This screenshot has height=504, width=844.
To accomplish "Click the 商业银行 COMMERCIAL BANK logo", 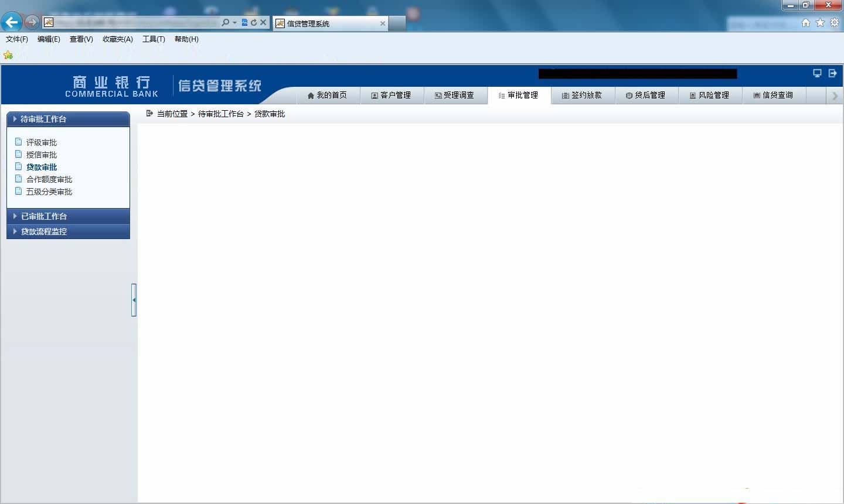I will (x=111, y=86).
